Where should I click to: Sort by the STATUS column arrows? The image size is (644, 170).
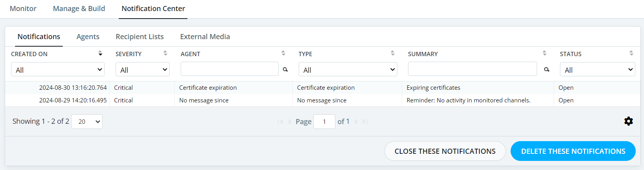click(x=631, y=53)
